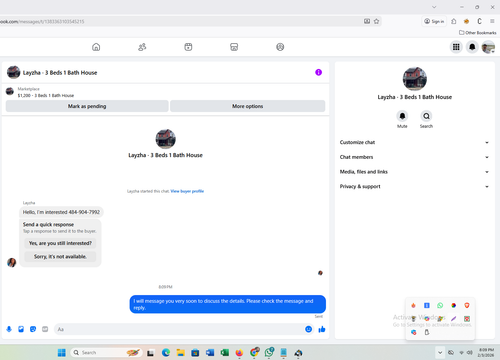The image size is (500, 360).
Task: Expand the Privacy & support section
Action: tap(414, 186)
